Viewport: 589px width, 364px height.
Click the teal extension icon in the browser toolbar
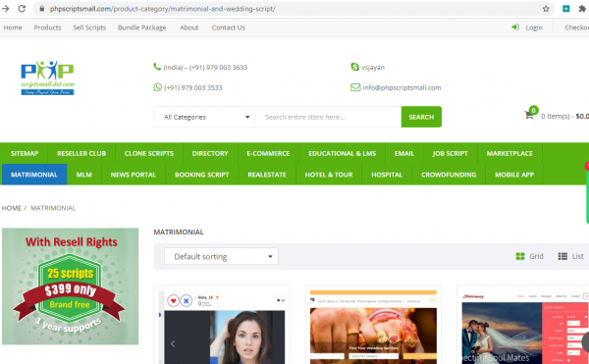[x=566, y=9]
